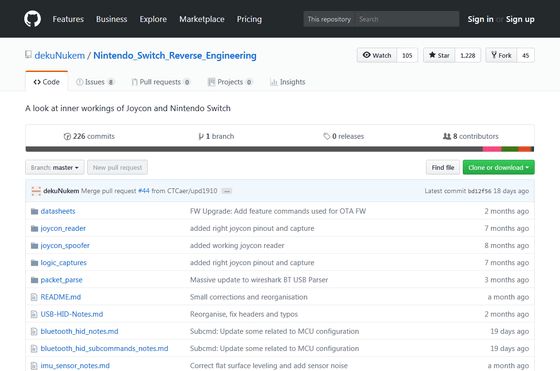This screenshot has width=560, height=371.
Task: Click the Nintendo_Switch_Reverse_Engineering repository link
Action: click(175, 55)
